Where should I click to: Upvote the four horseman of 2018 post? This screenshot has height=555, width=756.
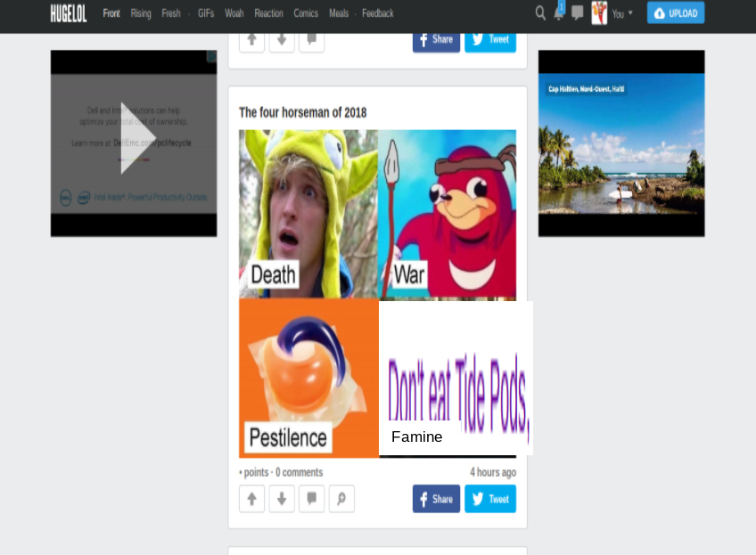[251, 499]
